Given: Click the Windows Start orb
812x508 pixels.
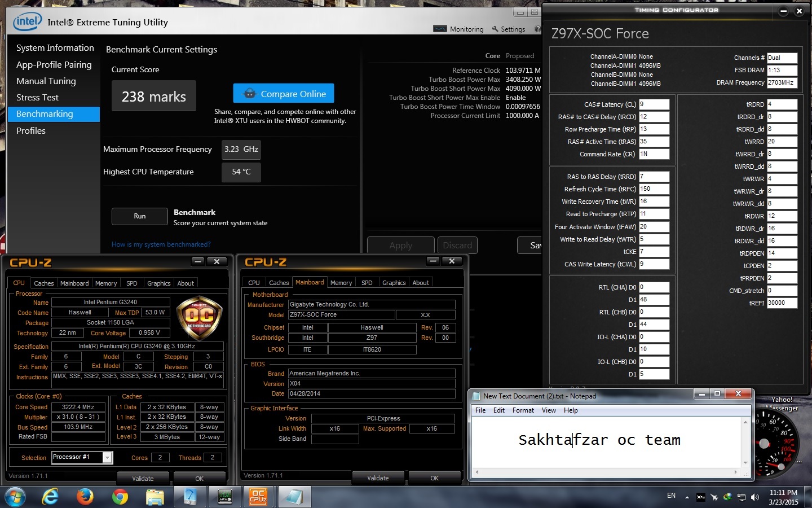Looking at the screenshot, I should (15, 497).
